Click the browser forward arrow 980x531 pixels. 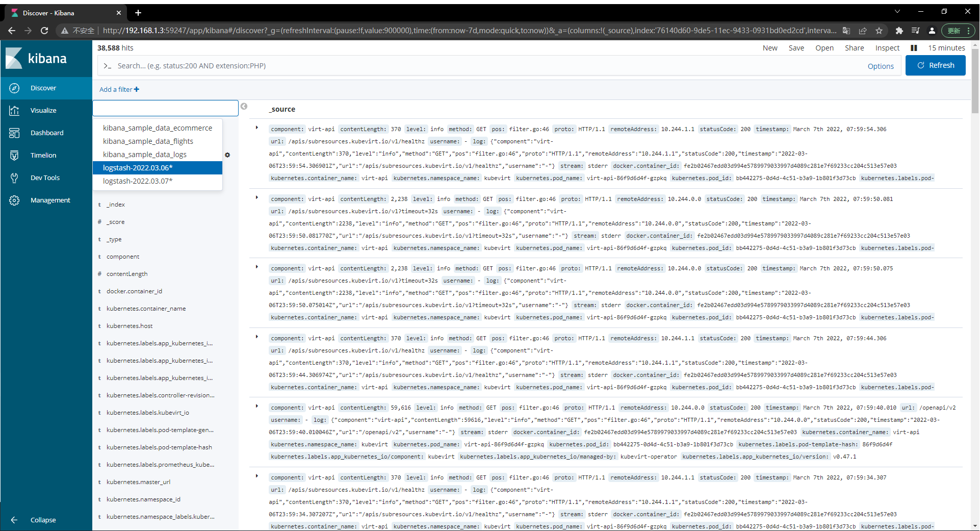coord(28,31)
